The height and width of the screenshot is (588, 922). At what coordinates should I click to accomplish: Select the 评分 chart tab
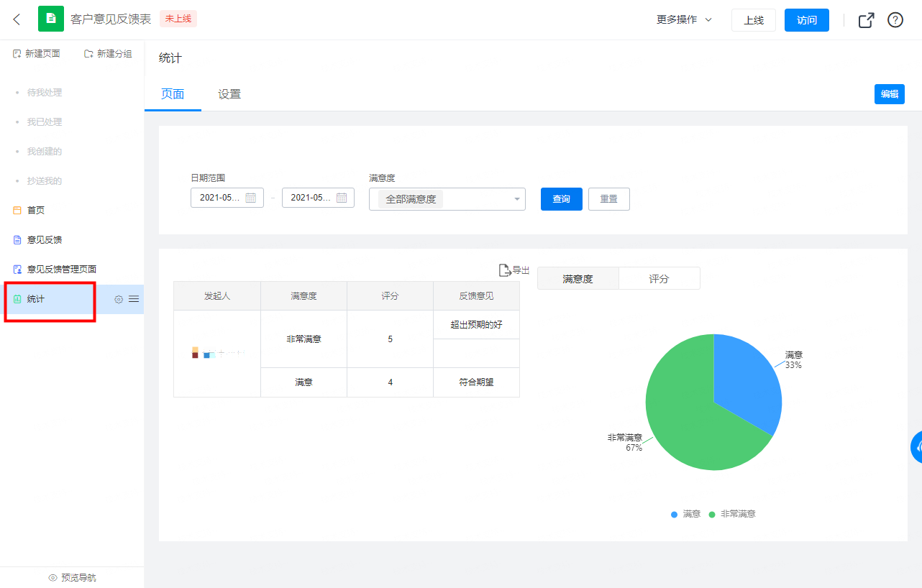(659, 279)
